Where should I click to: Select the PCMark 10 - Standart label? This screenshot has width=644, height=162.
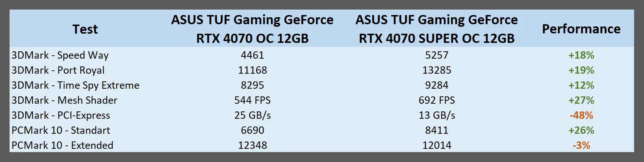click(61, 130)
